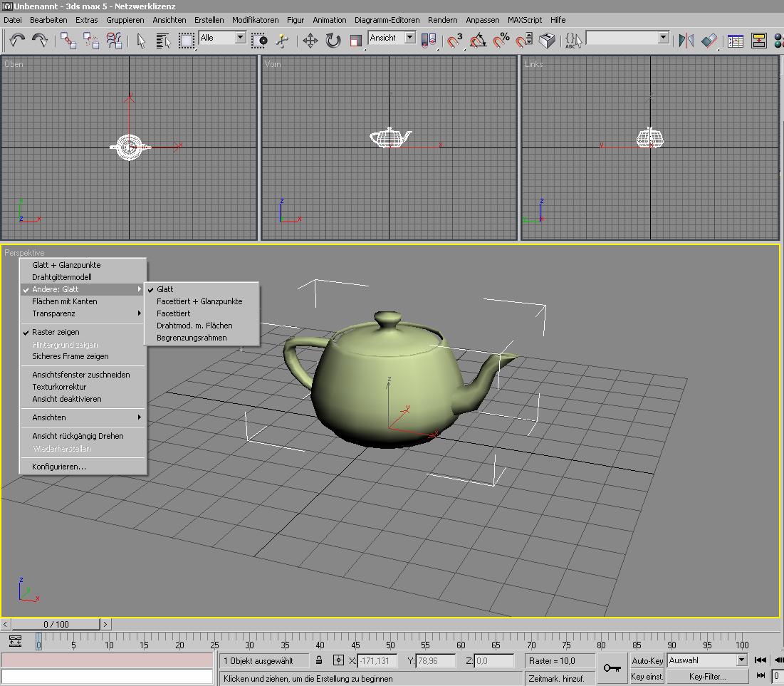The width and height of the screenshot is (784, 686).
Task: Click the X coordinate input field
Action: click(x=377, y=660)
